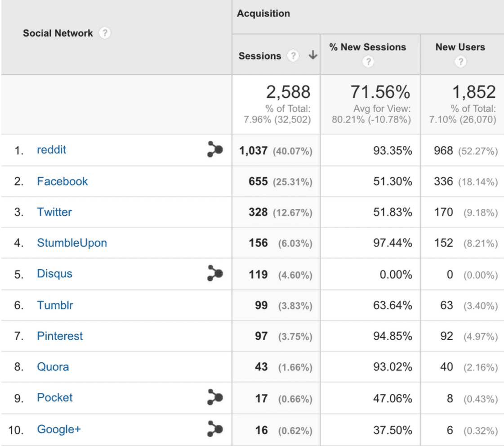504x446 pixels.
Task: Sort by the % New Sessions header
Action: (x=368, y=47)
